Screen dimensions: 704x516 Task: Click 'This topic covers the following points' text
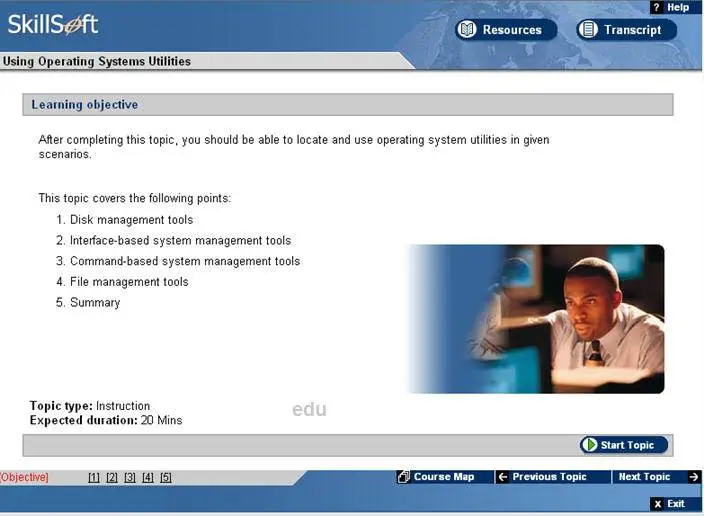(135, 198)
